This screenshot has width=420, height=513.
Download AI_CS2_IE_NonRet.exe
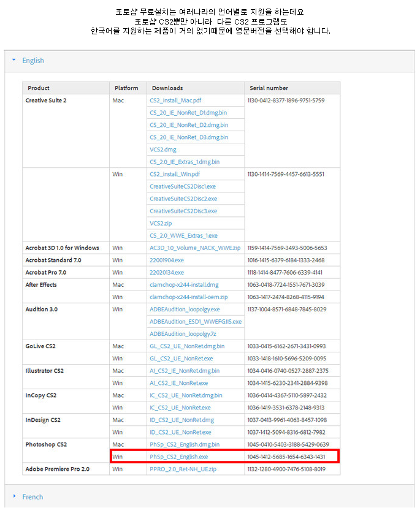[179, 383]
